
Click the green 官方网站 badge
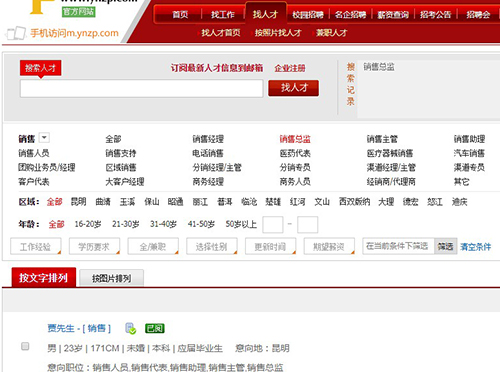[x=79, y=12]
